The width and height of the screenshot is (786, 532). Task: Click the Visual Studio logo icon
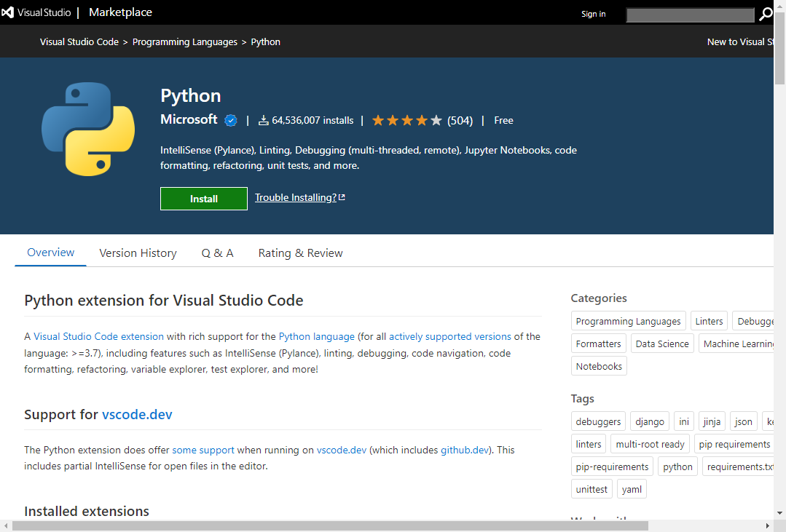[x=7, y=12]
